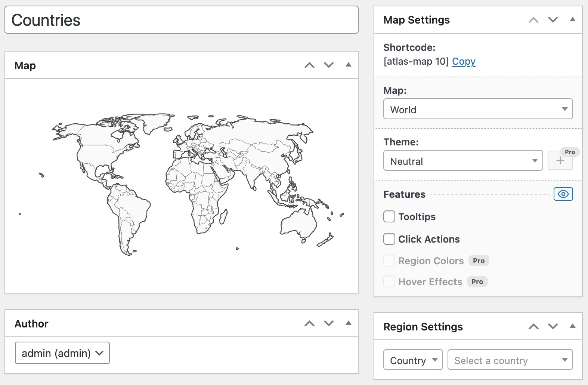Open the Select a country dropdown
Screen dimensions: 588x385
point(510,360)
